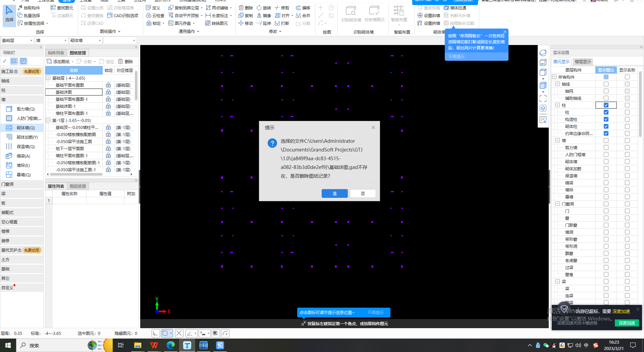
Task: Click 是 in the prompt dialog
Action: (x=334, y=193)
